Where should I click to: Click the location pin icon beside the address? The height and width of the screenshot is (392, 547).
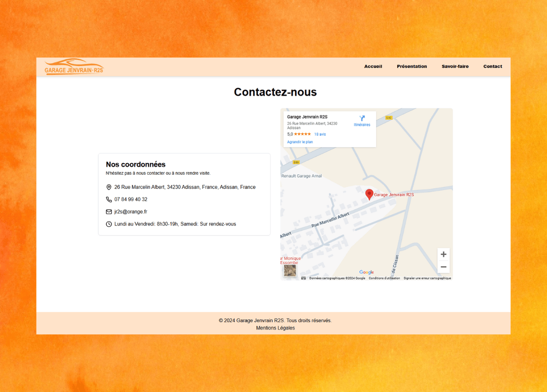click(x=109, y=187)
